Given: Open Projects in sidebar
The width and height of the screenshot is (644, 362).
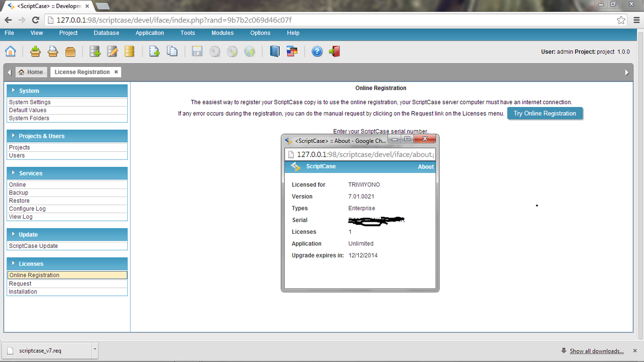Looking at the screenshot, I should tap(67, 147).
